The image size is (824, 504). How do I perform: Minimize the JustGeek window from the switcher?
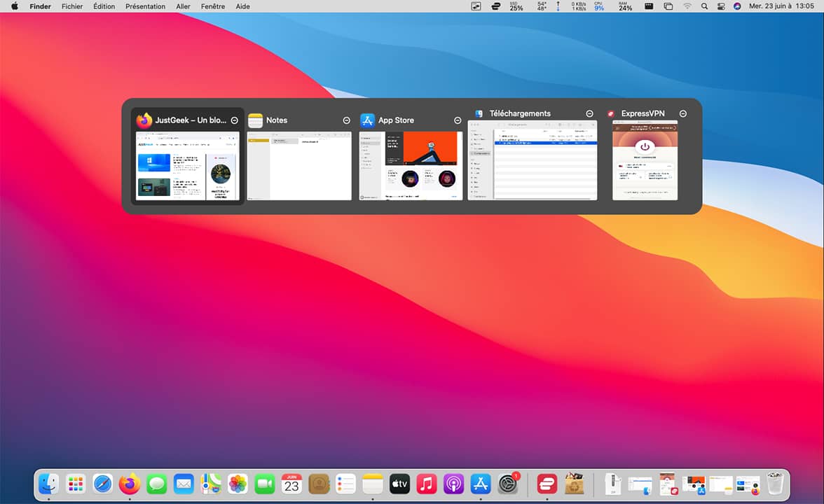pos(234,120)
